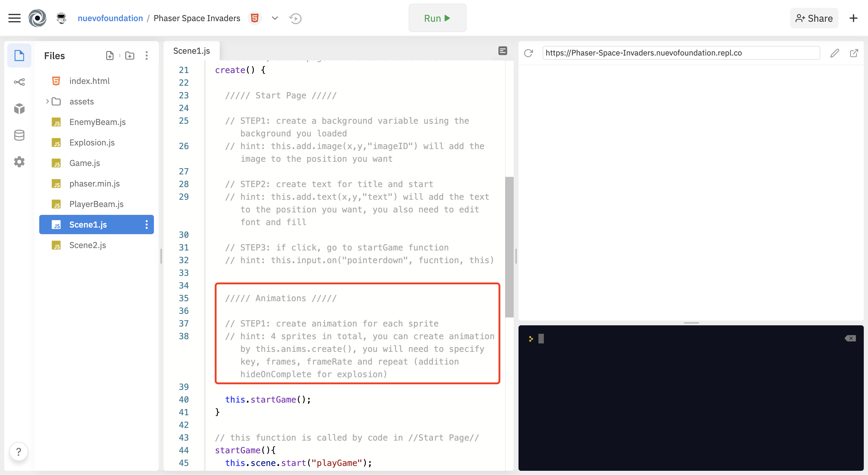The height and width of the screenshot is (475, 868).
Task: Click the nuevofoundation profile link
Action: pyautogui.click(x=110, y=18)
